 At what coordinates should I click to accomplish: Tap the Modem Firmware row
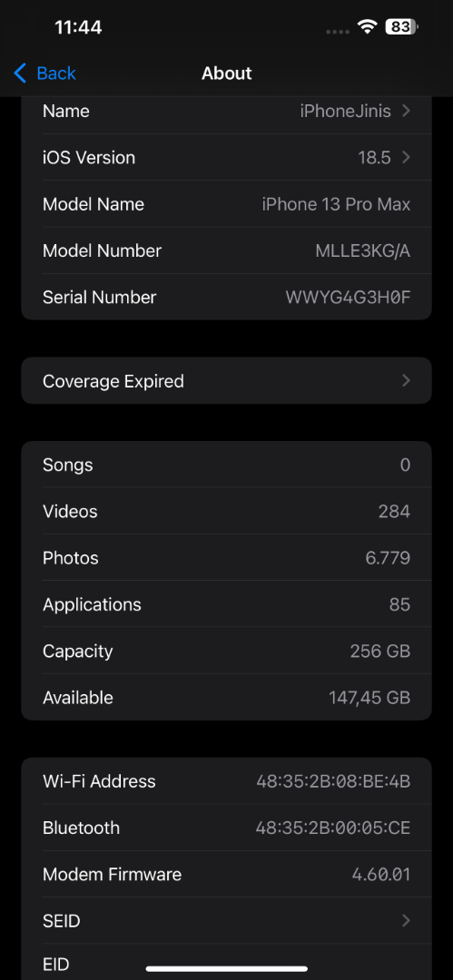click(x=227, y=874)
